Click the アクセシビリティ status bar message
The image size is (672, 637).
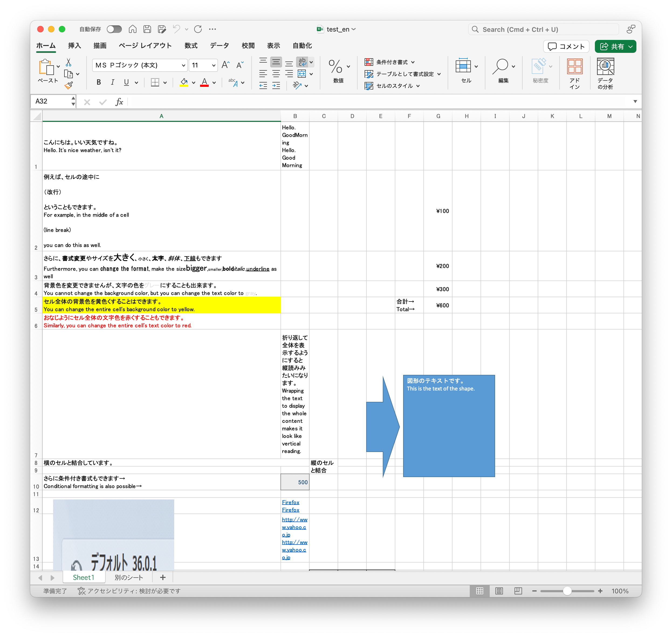pos(129,591)
